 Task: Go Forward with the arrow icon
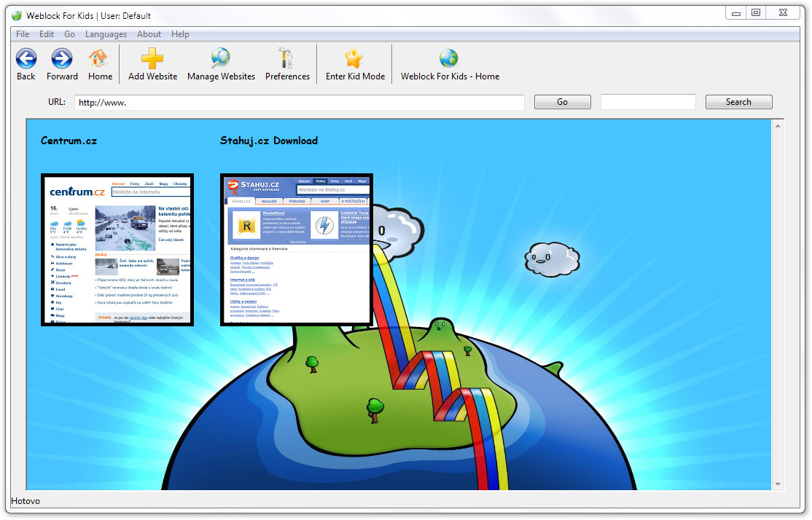point(62,58)
